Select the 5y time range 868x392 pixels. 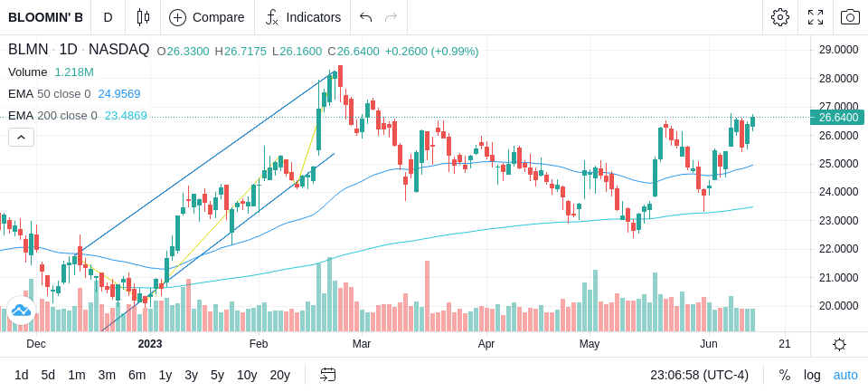coord(217,376)
